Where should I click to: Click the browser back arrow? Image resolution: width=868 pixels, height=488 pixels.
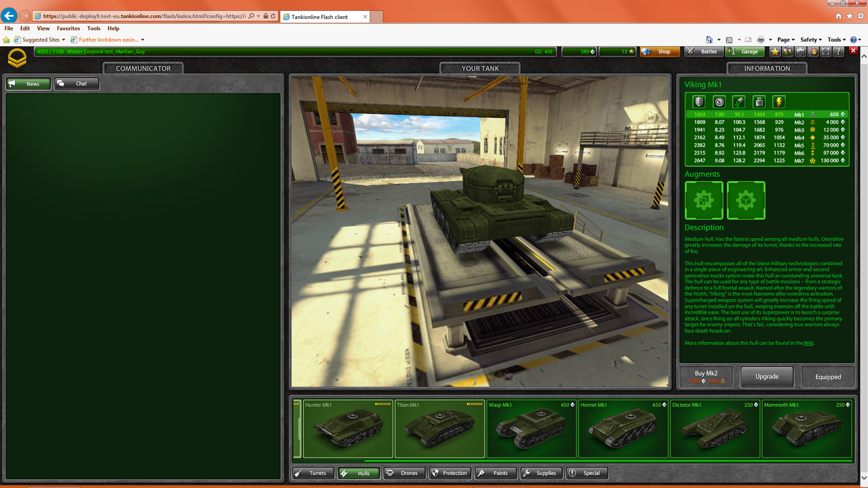pos(9,15)
